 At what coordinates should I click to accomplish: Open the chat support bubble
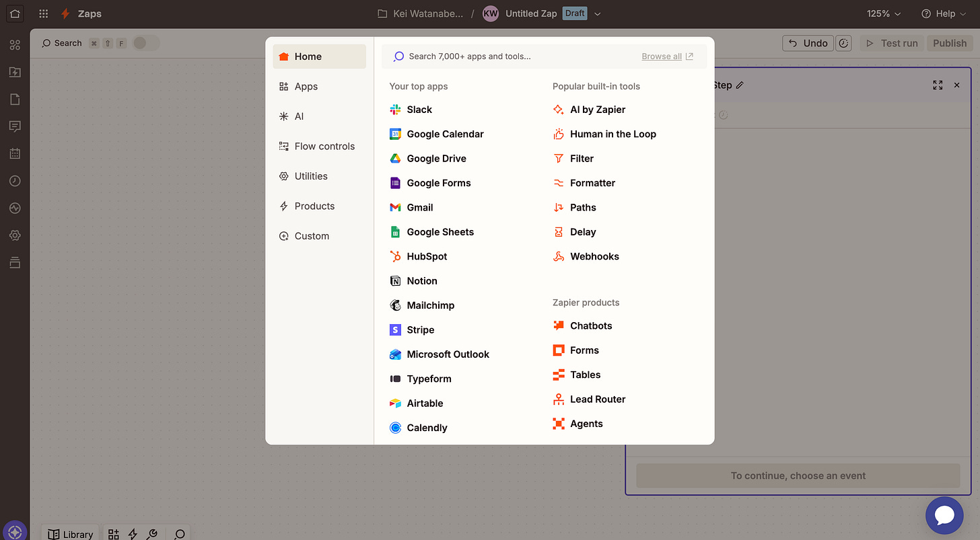click(945, 515)
